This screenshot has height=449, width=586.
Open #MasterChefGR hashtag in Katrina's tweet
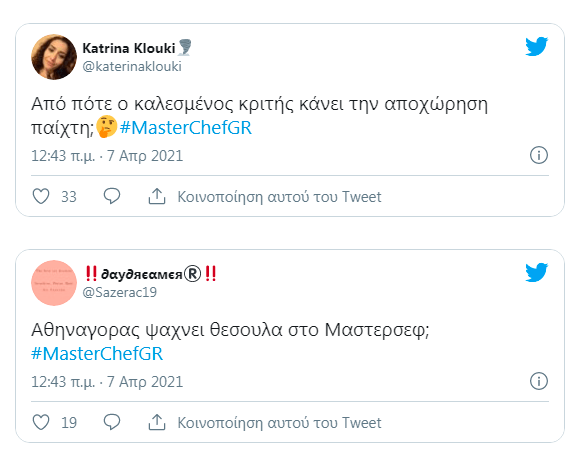[186, 128]
